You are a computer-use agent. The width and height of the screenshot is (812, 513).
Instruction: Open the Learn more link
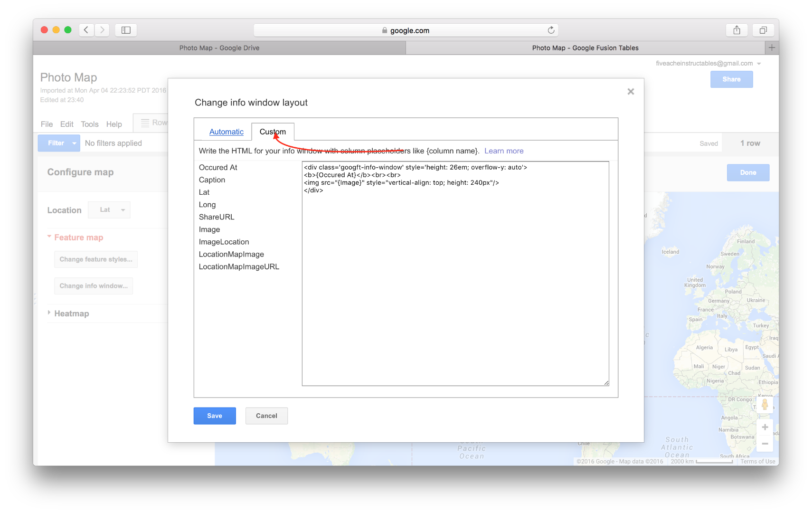click(x=504, y=151)
